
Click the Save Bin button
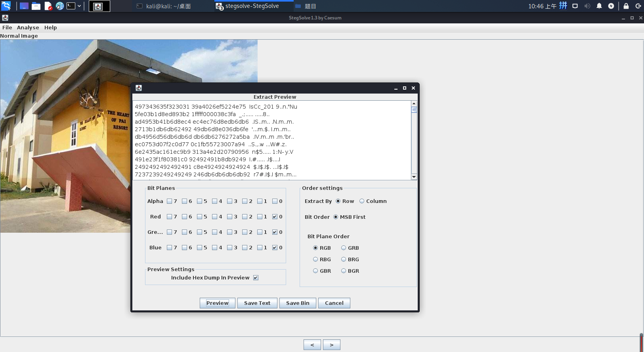click(298, 303)
